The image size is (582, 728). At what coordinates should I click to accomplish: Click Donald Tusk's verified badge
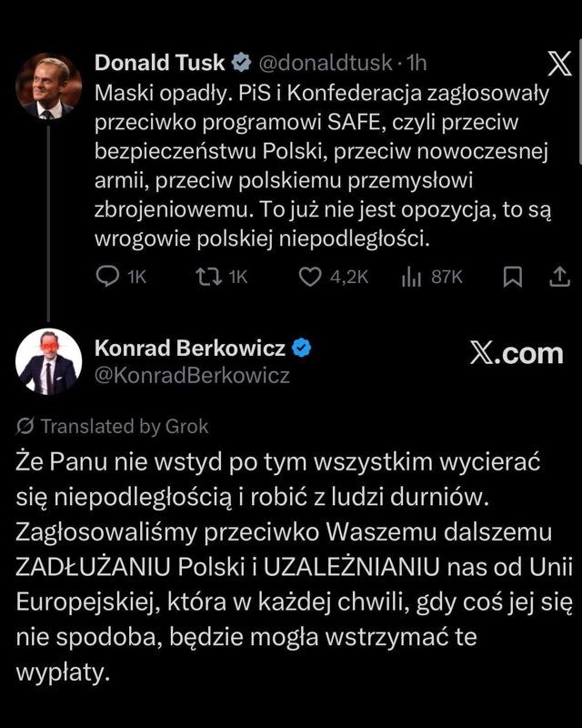[240, 63]
